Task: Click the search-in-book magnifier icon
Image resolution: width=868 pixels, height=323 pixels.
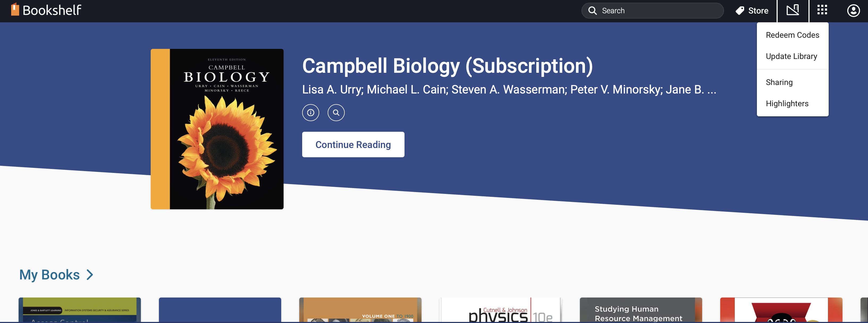Action: click(336, 113)
